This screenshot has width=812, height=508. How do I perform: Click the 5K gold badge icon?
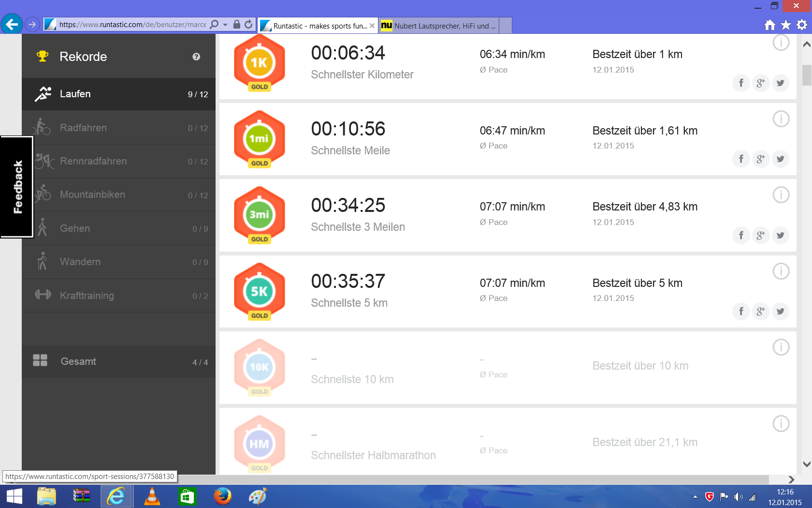click(x=260, y=292)
